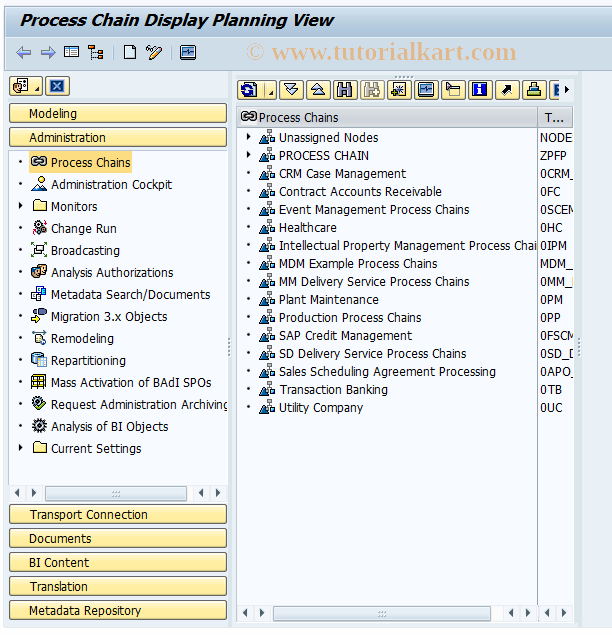Image resolution: width=612 pixels, height=635 pixels.
Task: Click the blue information icon
Action: click(480, 90)
